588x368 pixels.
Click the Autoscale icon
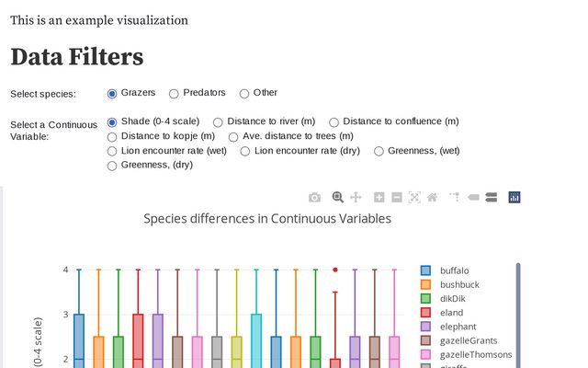[x=414, y=197]
